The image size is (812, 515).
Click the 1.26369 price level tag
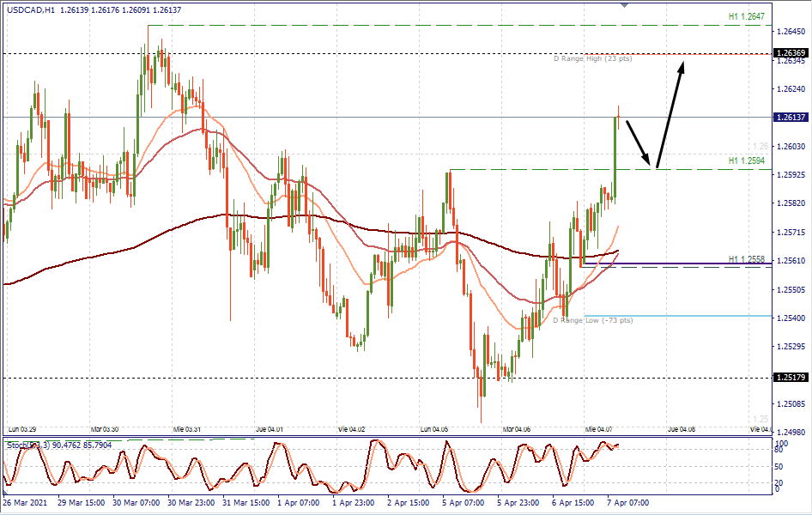tap(791, 53)
